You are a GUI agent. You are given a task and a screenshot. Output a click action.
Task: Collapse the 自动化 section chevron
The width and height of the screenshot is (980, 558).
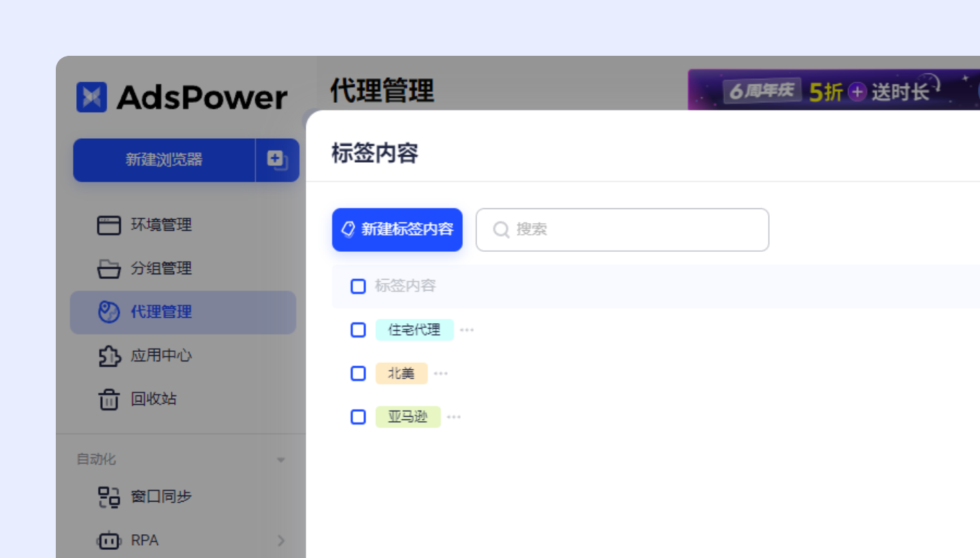click(281, 459)
